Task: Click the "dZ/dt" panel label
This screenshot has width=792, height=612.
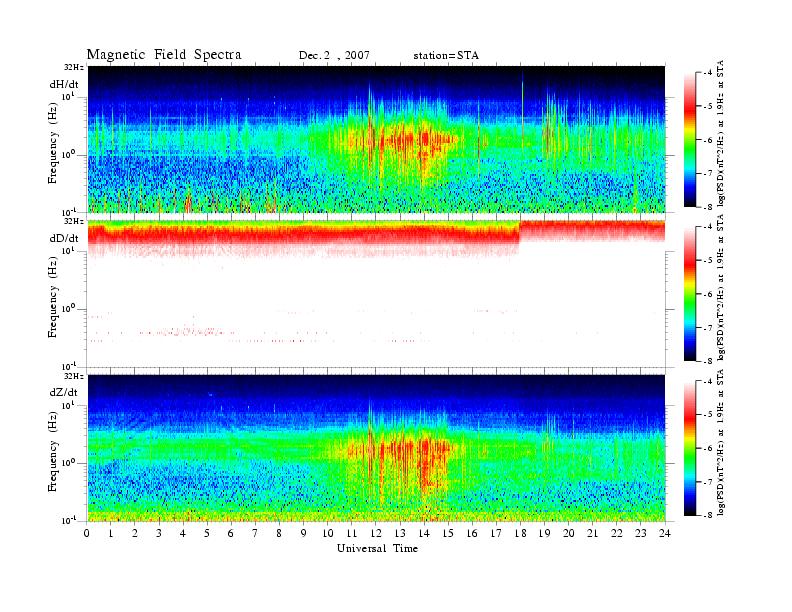Action: click(x=64, y=392)
